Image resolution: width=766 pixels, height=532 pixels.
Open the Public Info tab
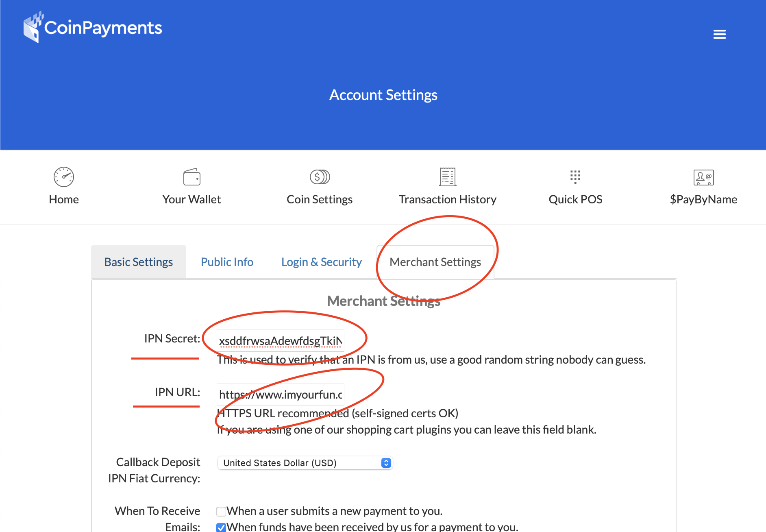pyautogui.click(x=227, y=262)
